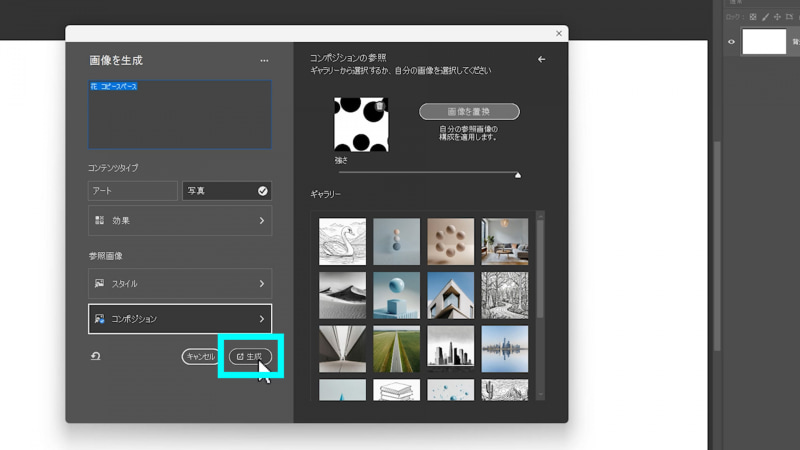
Task: Delete the reference image via trash icon
Action: pos(380,106)
